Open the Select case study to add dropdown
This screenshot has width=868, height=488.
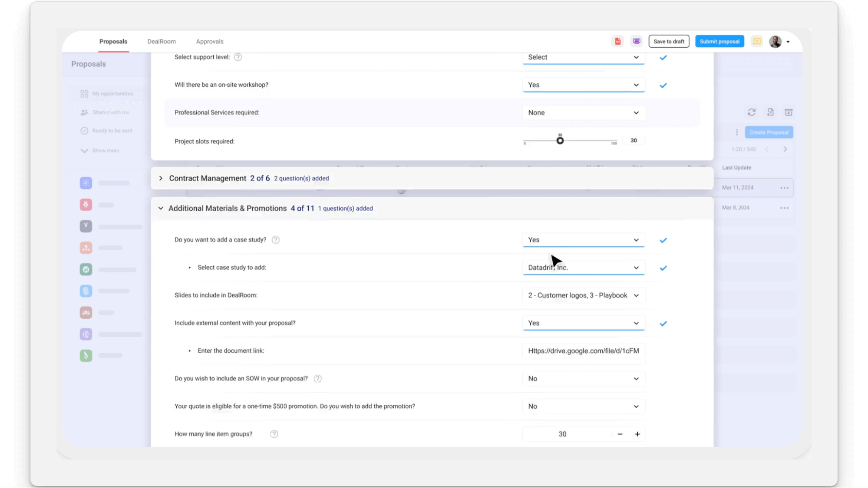(x=583, y=268)
